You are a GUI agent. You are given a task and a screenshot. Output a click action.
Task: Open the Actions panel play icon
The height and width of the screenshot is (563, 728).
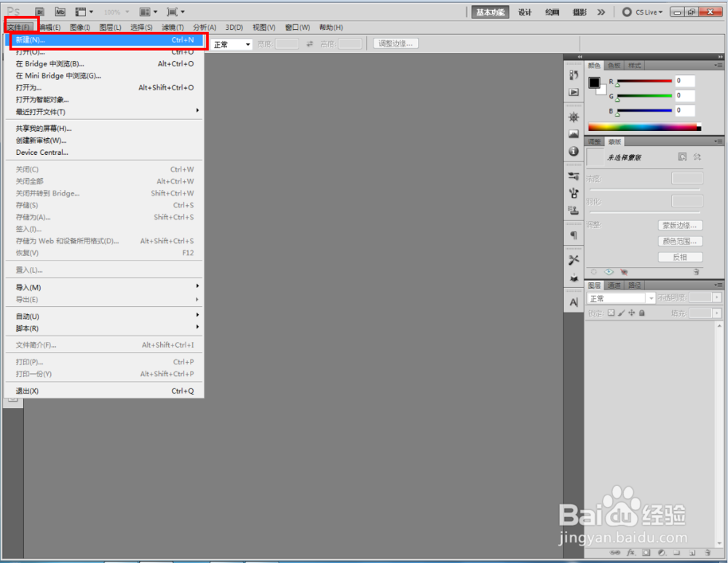574,92
